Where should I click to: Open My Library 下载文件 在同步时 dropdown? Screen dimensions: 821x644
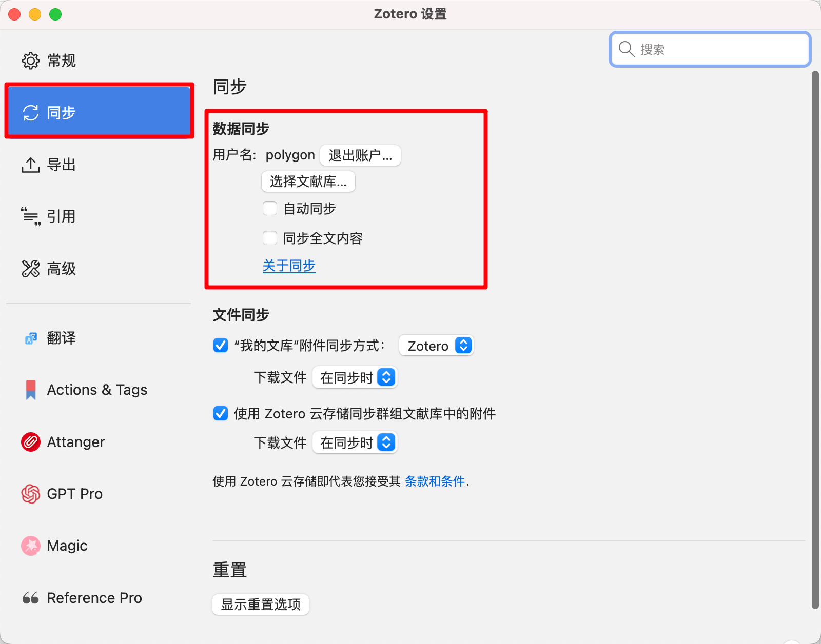pyautogui.click(x=355, y=378)
